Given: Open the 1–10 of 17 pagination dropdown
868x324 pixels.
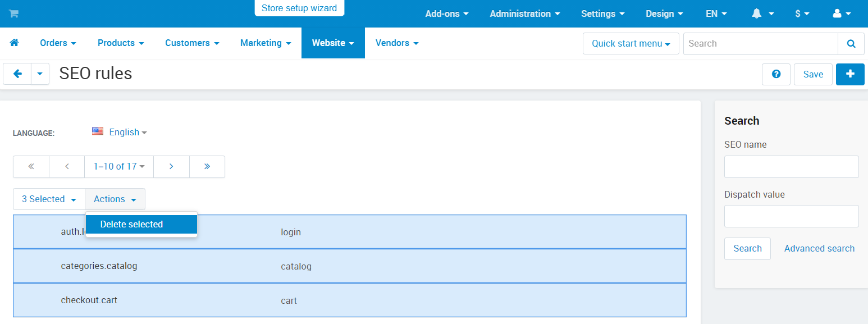Looking at the screenshot, I should (119, 167).
